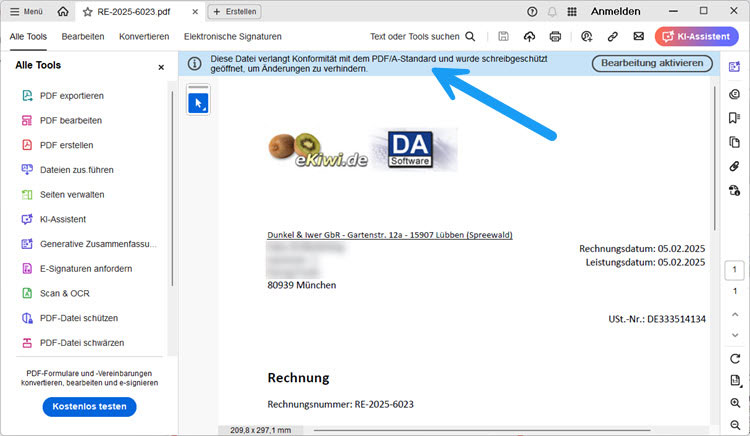Click the current page number box
The height and width of the screenshot is (436, 750).
pyautogui.click(x=734, y=270)
